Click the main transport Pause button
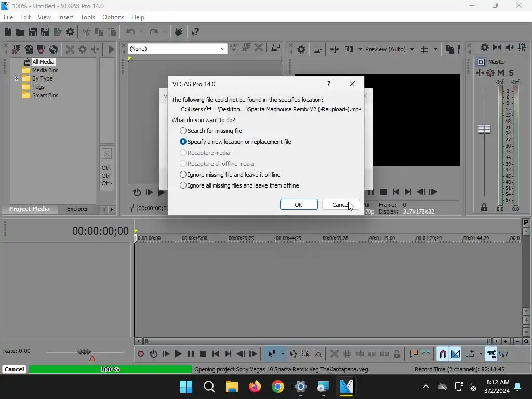Screen dimensions: 532x399 point(191,354)
